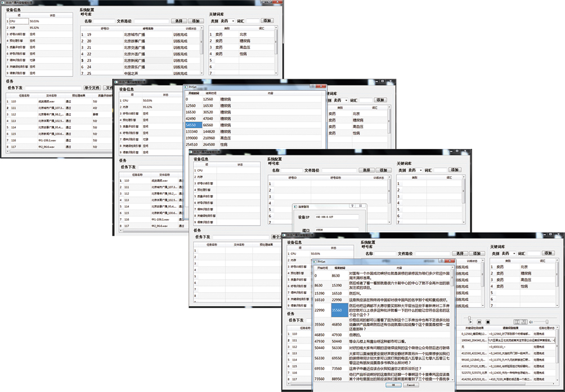Click 199000 row in keyword PHSet dialog

[254, 138]
